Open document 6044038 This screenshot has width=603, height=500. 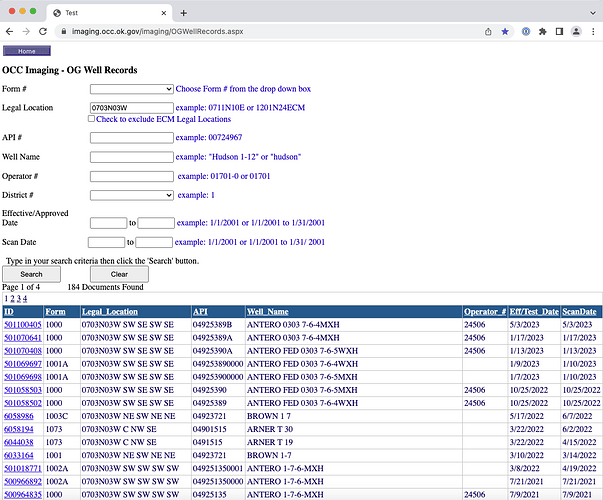[x=19, y=442]
